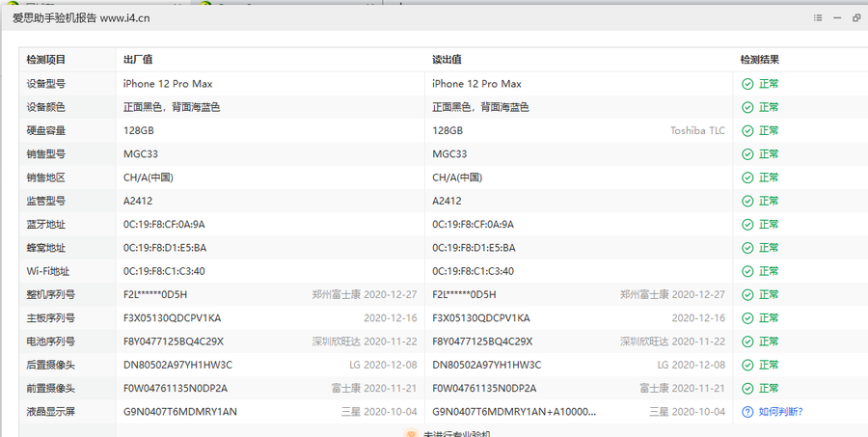Viewport: 868px width, 437px height.
Task: Click 128GB in the 出厂值 column
Action: (x=138, y=130)
